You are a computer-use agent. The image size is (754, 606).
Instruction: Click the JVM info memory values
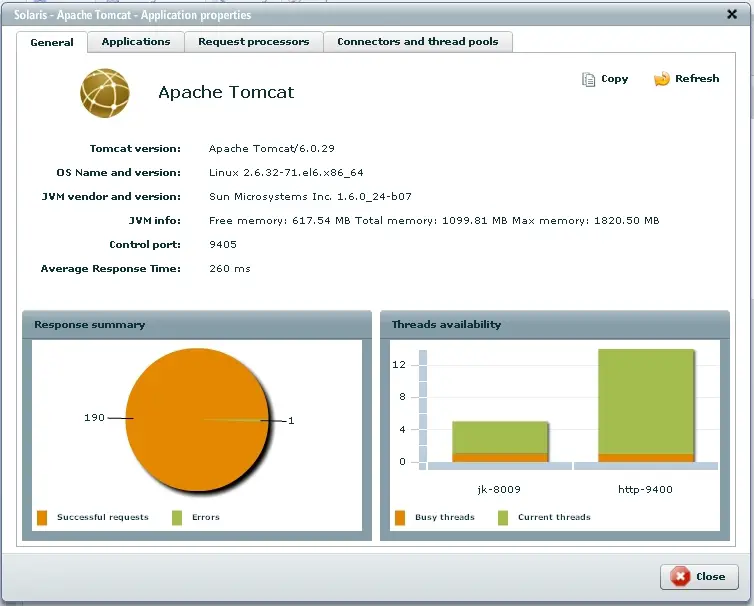(434, 221)
